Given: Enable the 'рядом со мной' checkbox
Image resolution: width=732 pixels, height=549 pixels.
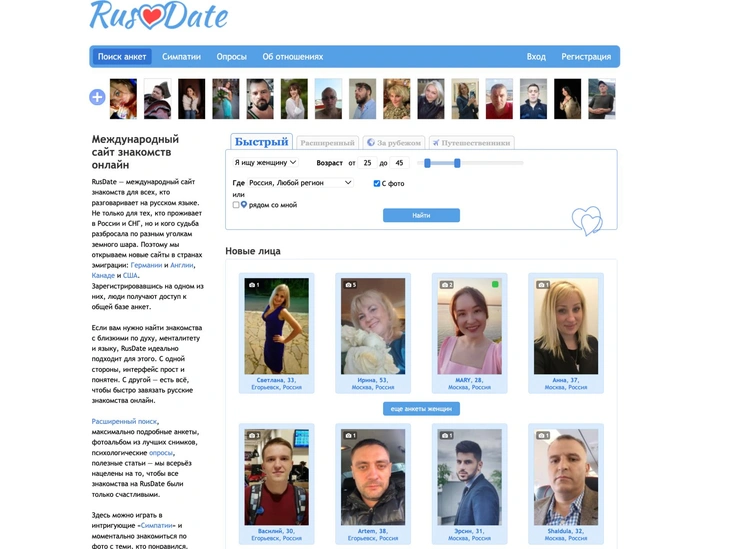Looking at the screenshot, I should coord(236,205).
